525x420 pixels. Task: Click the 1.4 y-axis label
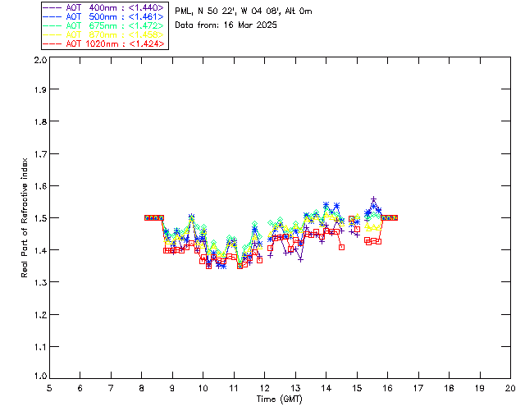tap(40, 250)
